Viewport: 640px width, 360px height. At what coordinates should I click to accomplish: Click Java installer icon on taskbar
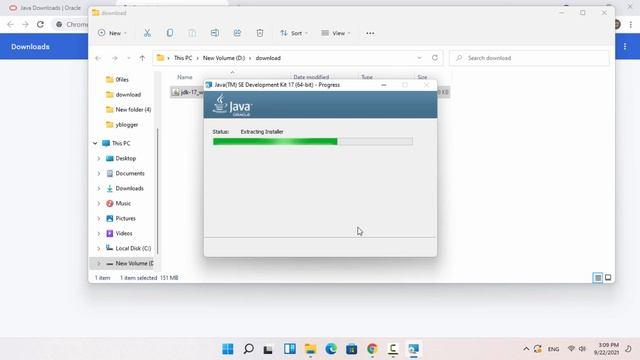click(413, 349)
